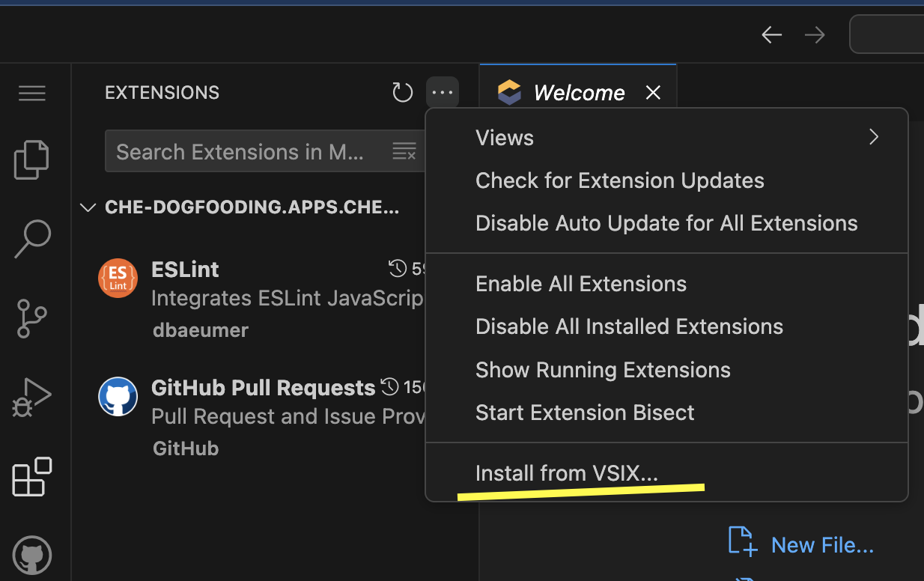Disable Auto Update for All Extensions
This screenshot has height=581, width=924.
coord(666,223)
